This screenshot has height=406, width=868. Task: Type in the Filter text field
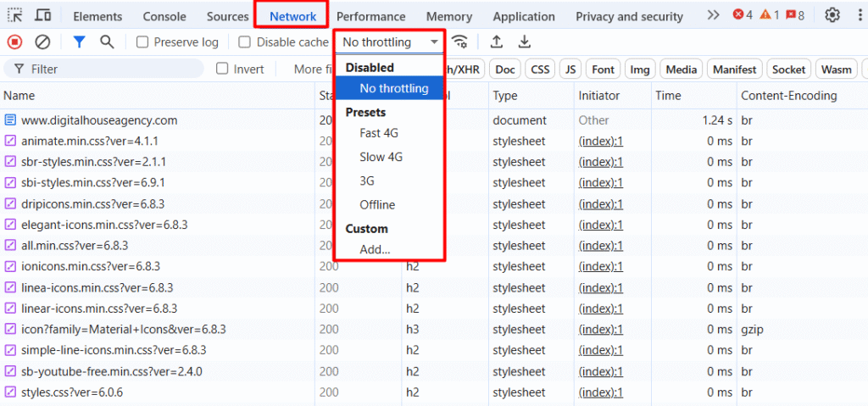(110, 69)
